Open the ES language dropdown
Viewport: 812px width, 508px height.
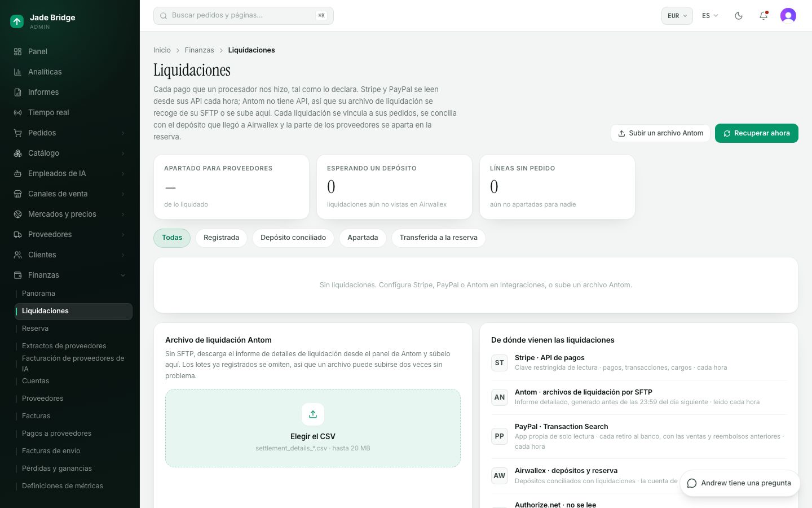pyautogui.click(x=710, y=16)
